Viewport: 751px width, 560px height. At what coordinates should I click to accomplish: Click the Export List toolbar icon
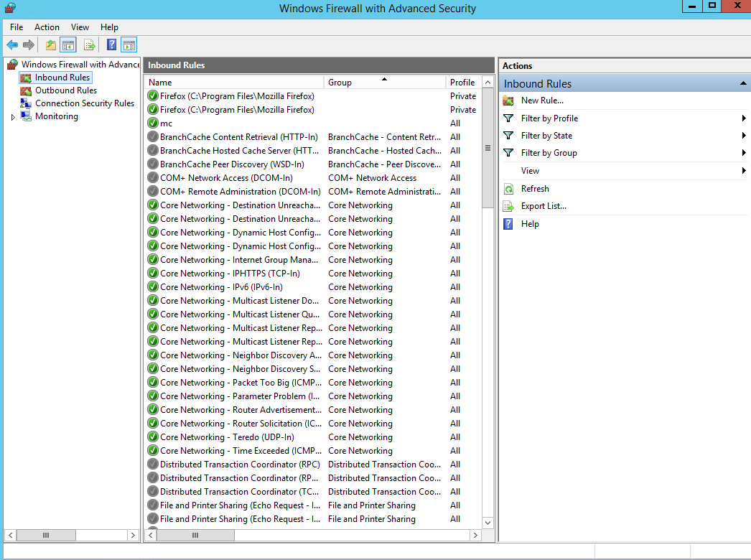(90, 45)
